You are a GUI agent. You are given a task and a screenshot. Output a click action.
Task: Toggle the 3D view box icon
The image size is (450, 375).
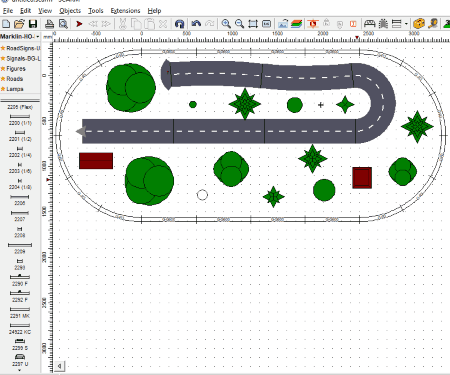pos(419,24)
